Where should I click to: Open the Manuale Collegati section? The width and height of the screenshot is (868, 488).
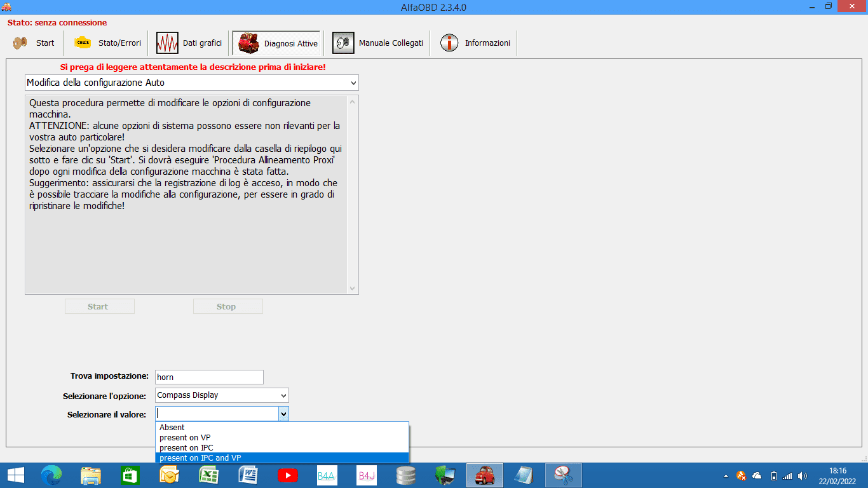click(377, 43)
